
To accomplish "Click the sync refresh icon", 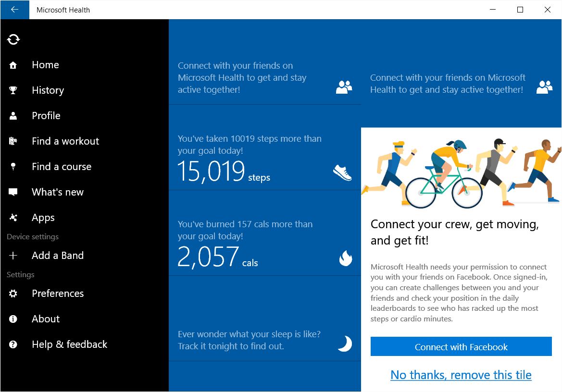I will point(13,39).
